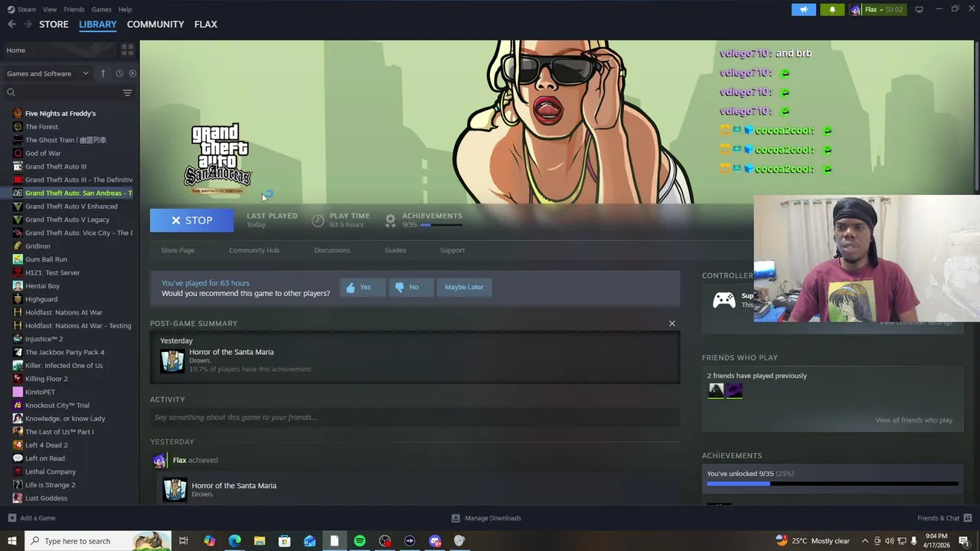Go back with the navigation arrow
The height and width of the screenshot is (551, 980).
point(11,24)
